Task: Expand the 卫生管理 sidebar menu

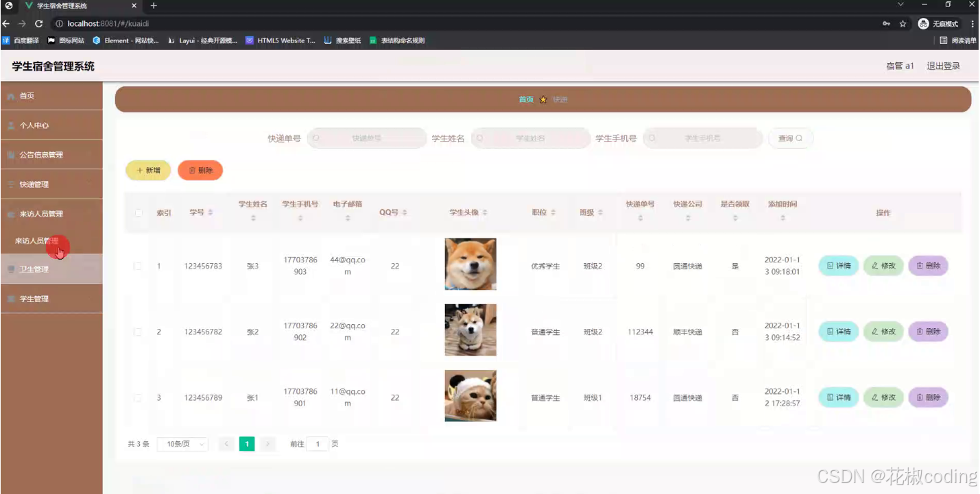Action: tap(51, 269)
